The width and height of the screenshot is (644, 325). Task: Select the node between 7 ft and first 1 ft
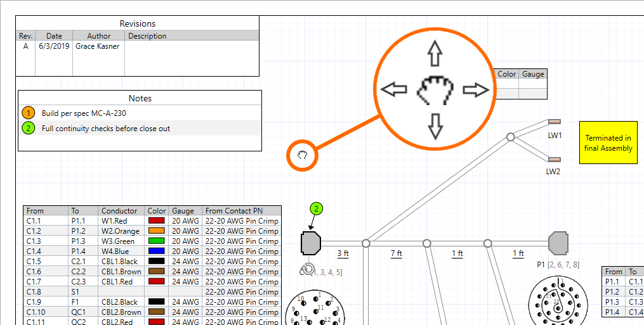[x=427, y=243]
